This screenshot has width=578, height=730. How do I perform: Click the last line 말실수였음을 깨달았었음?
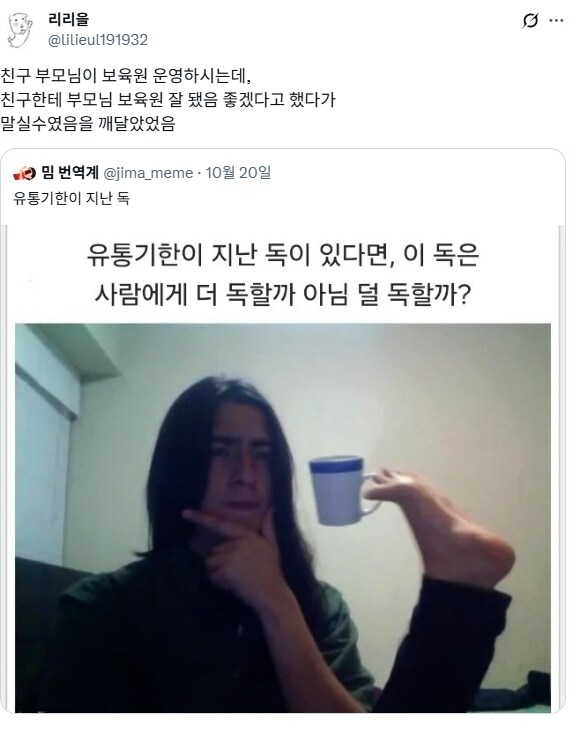[87, 124]
